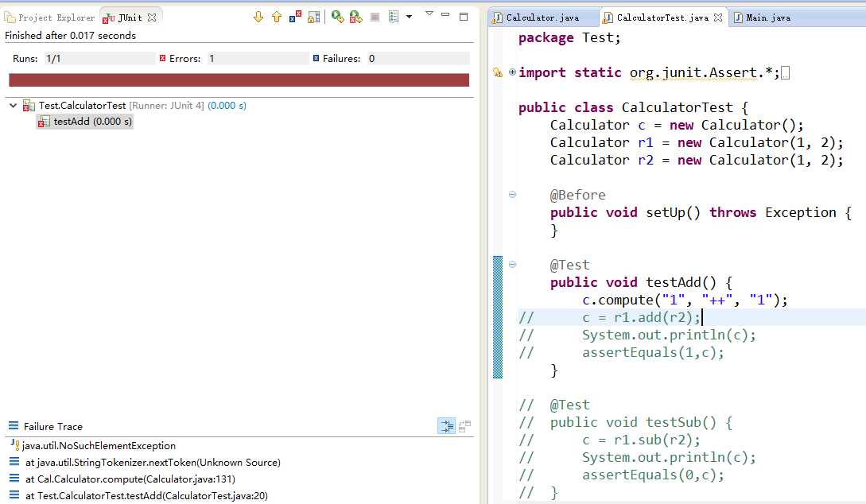Click Errors red icon
This screenshot has height=504, width=866.
162,58
